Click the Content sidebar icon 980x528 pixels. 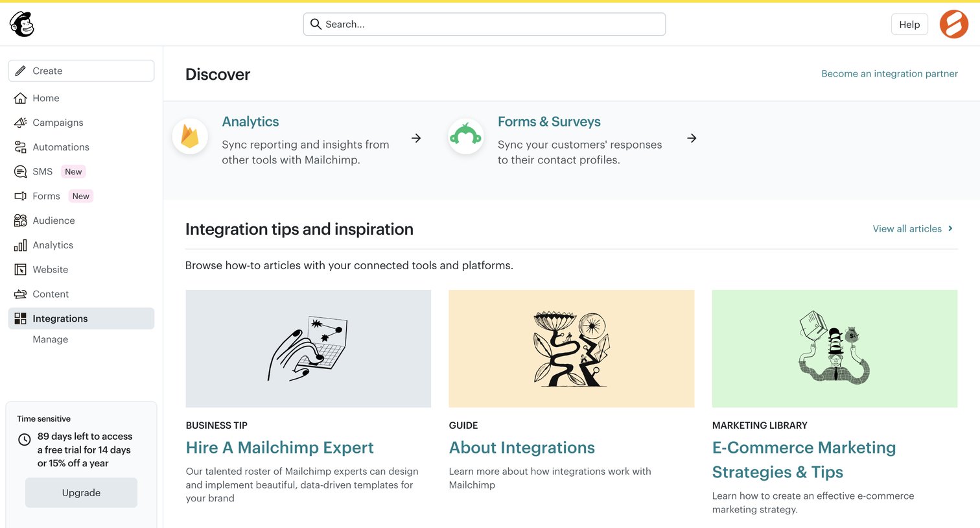[x=21, y=294]
